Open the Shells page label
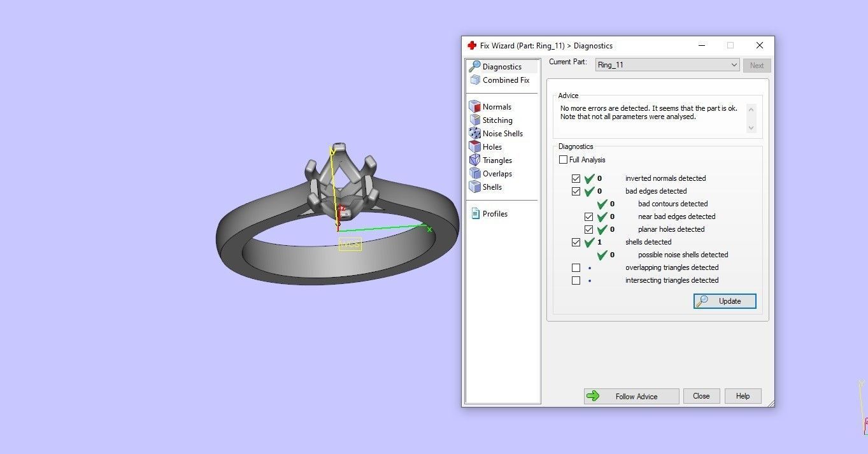868x454 pixels. pyautogui.click(x=492, y=187)
